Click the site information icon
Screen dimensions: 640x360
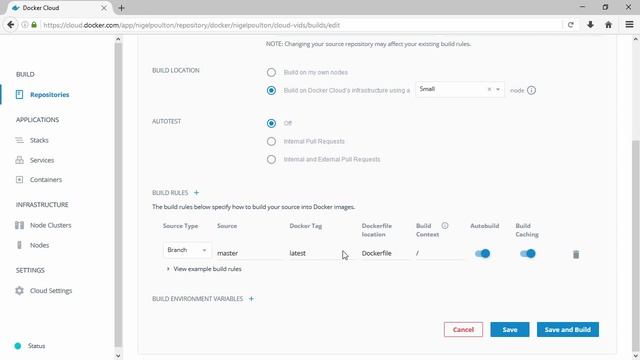pyautogui.click(x=25, y=25)
